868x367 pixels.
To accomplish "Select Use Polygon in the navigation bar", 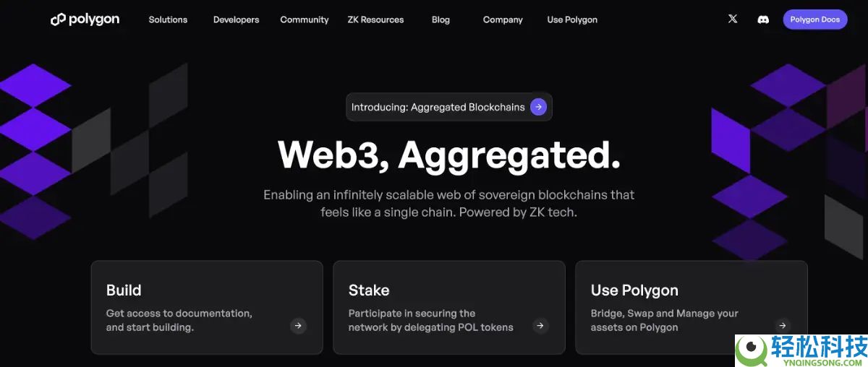I will pos(572,20).
